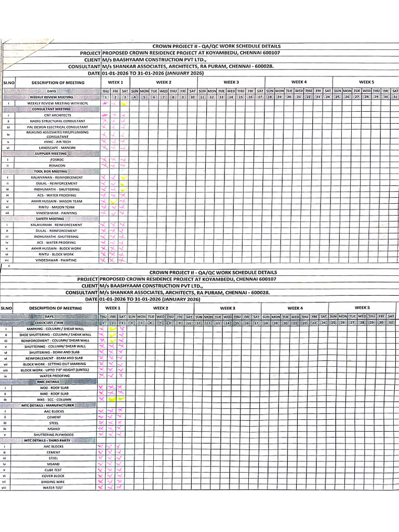Select 'MUKUND ASSOSIATES FIRE/PLUMBING CONSULTANT' label

(x=58, y=135)
